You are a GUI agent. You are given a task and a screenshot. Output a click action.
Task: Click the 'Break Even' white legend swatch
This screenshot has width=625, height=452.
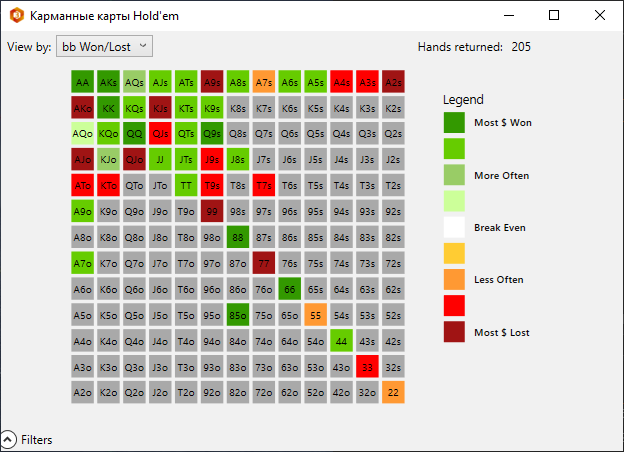coord(454,227)
